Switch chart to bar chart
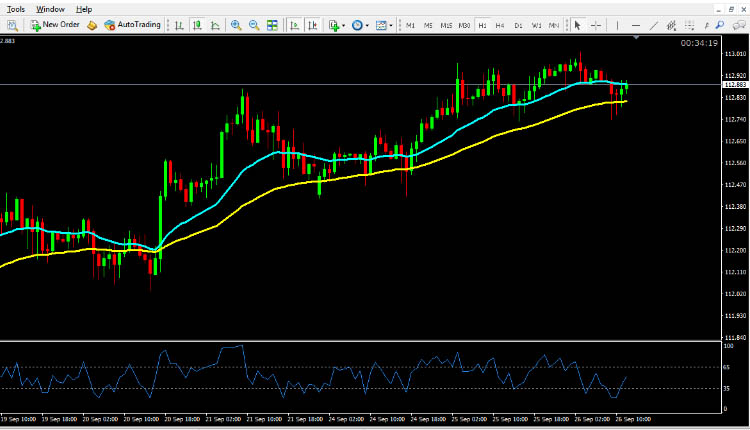This screenshot has height=430, width=750. pos(179,25)
